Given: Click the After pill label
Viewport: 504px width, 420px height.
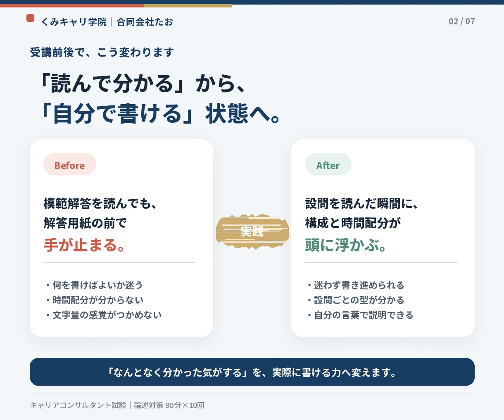Looking at the screenshot, I should 328,165.
